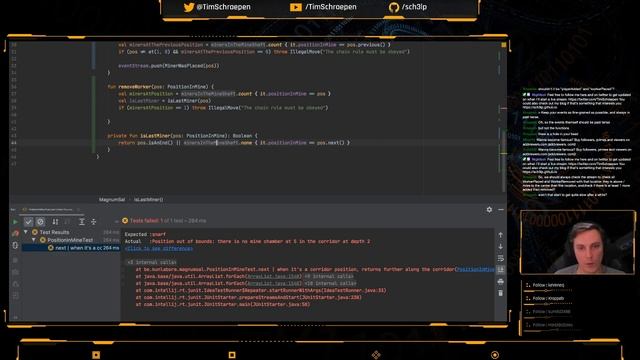Collapse the PositionInMineTest tree node
The width and height of the screenshot is (640, 360).
click(34, 240)
